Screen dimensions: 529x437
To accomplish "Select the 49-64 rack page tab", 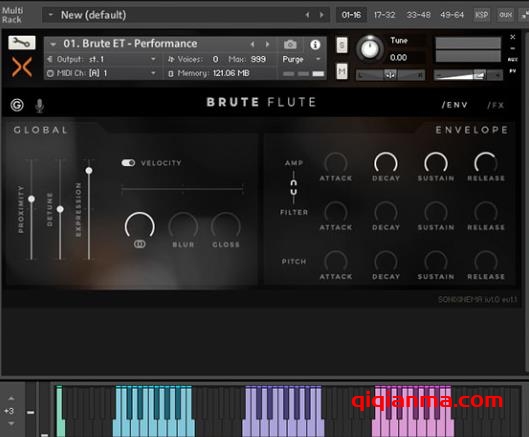I will (x=452, y=15).
